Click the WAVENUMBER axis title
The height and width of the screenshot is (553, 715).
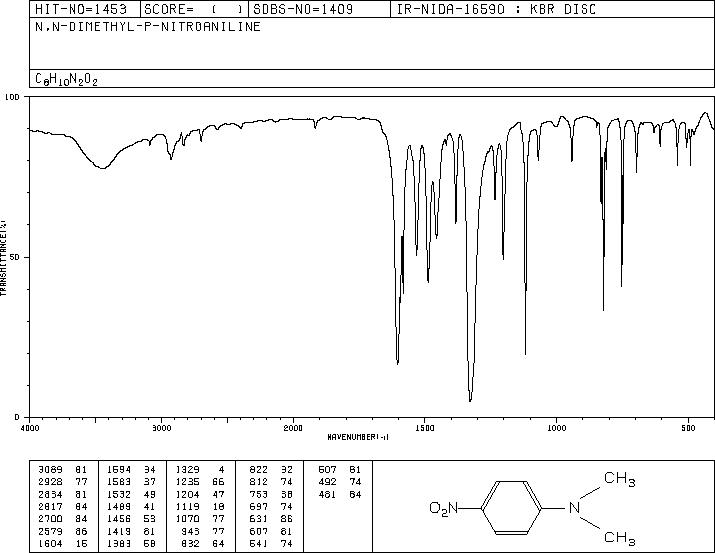pos(358,437)
